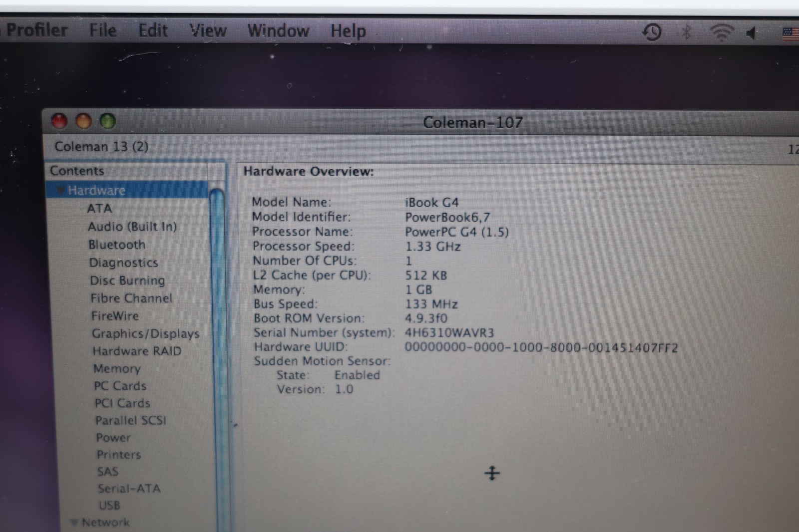Click the 1.33 GHz processor speed value
This screenshot has height=532, width=799.
pos(432,247)
